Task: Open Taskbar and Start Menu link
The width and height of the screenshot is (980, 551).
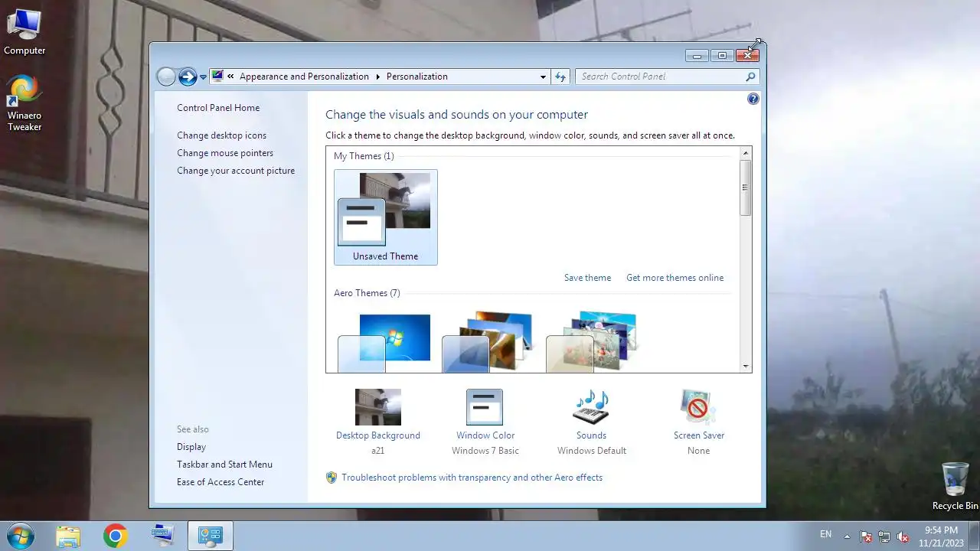Action: pos(224,465)
